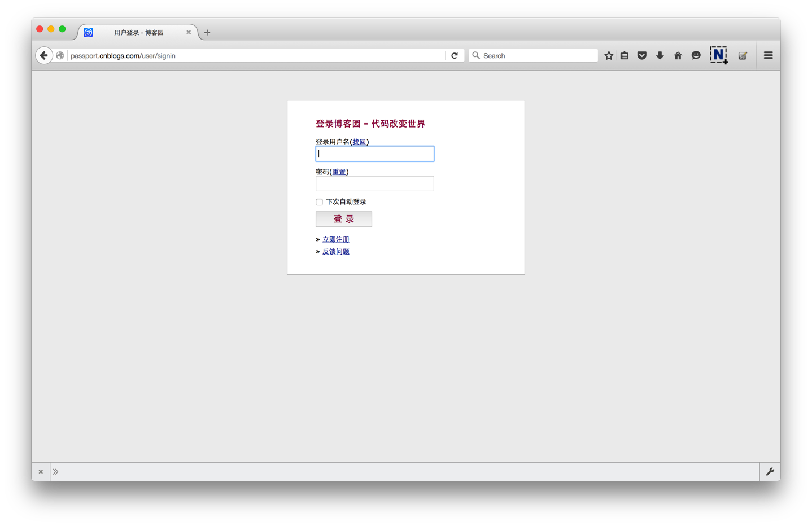Bookmark this page with the star icon
Viewport: 812px width, 526px height.
(x=608, y=55)
